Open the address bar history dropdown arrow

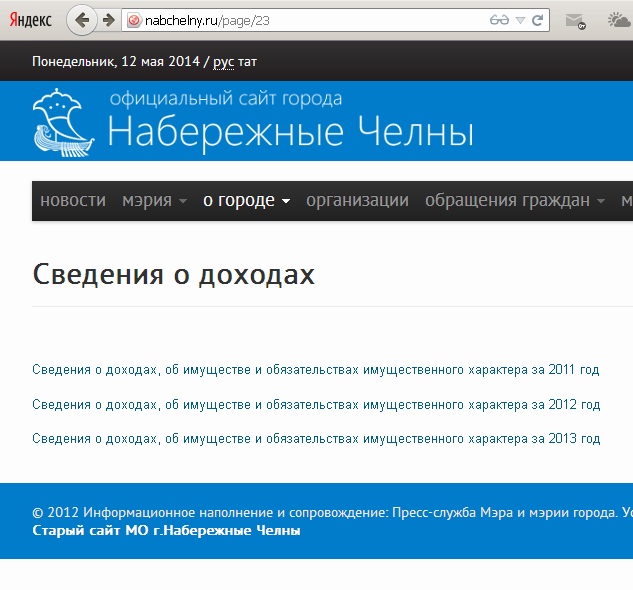(x=520, y=20)
